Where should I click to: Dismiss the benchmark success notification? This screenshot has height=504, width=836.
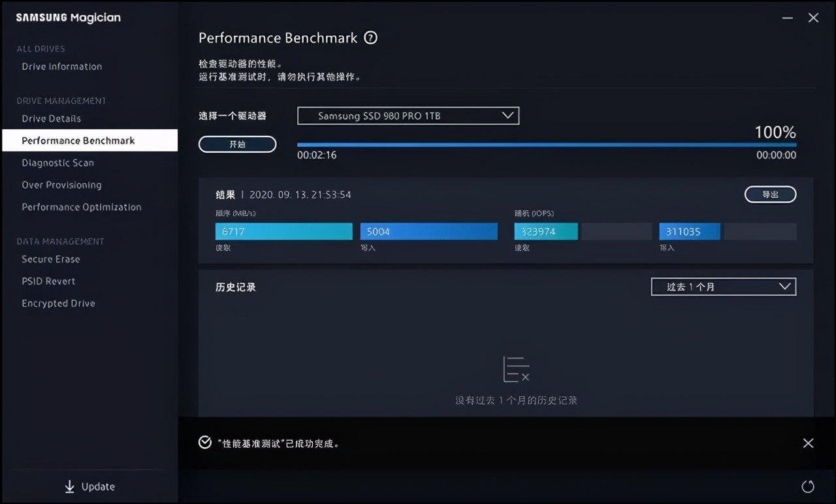pos(808,443)
